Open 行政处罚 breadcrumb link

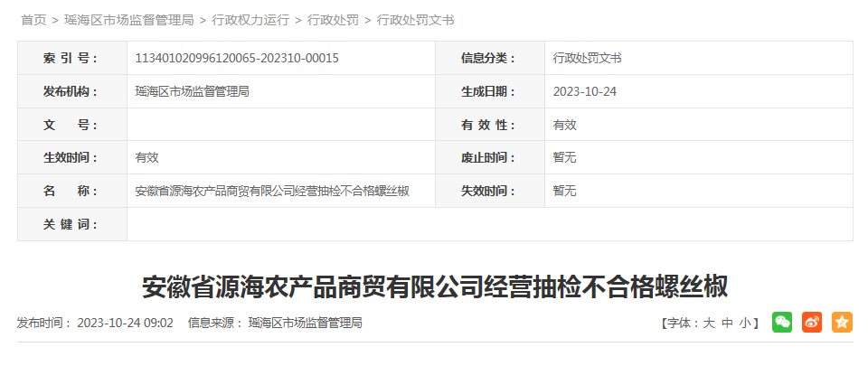[x=333, y=21]
